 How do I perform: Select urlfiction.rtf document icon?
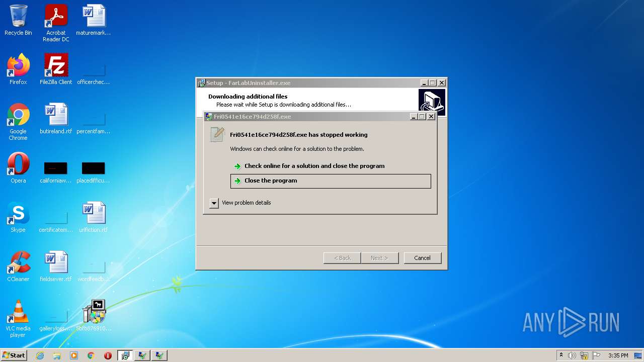pyautogui.click(x=94, y=217)
